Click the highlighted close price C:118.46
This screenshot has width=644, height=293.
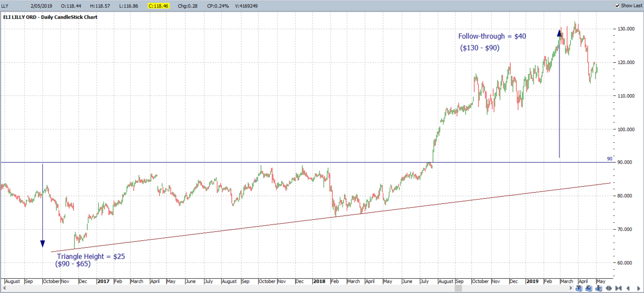click(158, 6)
